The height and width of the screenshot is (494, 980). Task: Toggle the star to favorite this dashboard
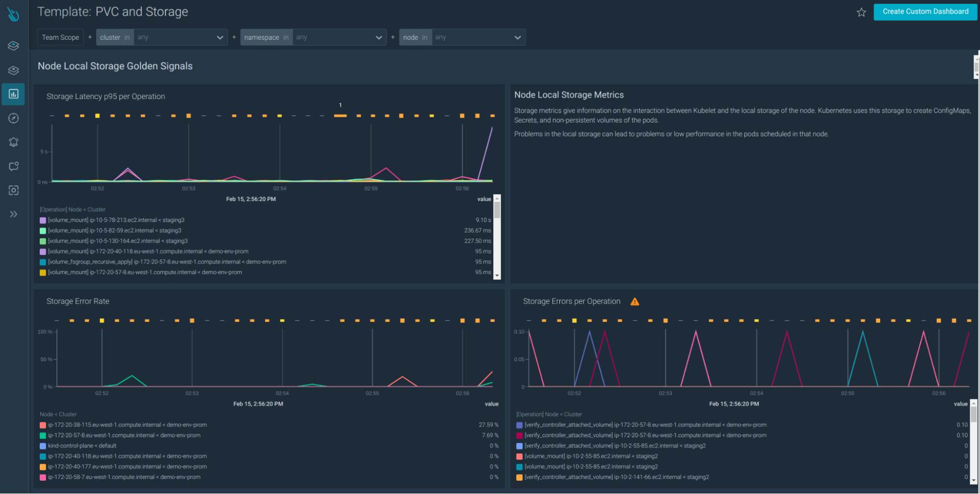861,13
